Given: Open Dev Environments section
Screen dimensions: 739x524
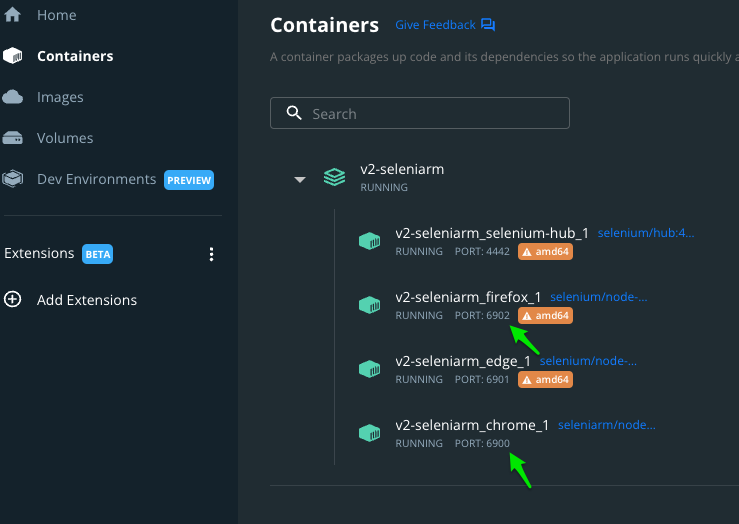Looking at the screenshot, I should click(96, 179).
